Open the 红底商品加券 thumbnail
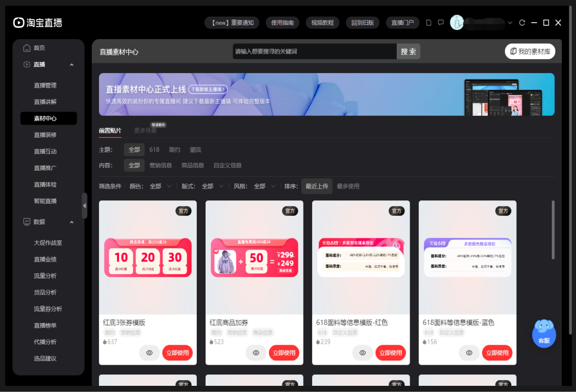This screenshot has width=576, height=392. coord(254,257)
